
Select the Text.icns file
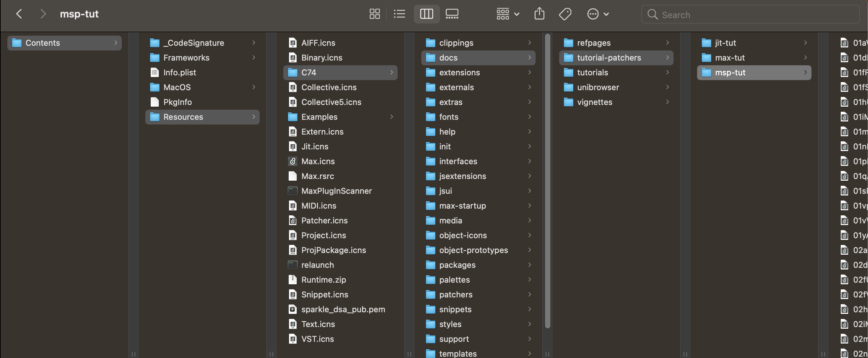[x=340, y=324]
